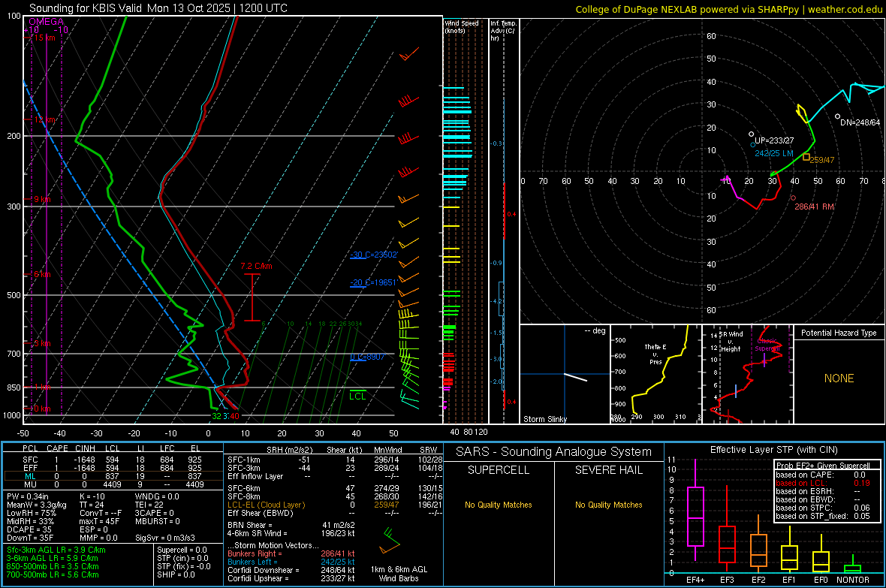The width and height of the screenshot is (886, 588).
Task: Select the MU parcel row
Action: pos(112,484)
